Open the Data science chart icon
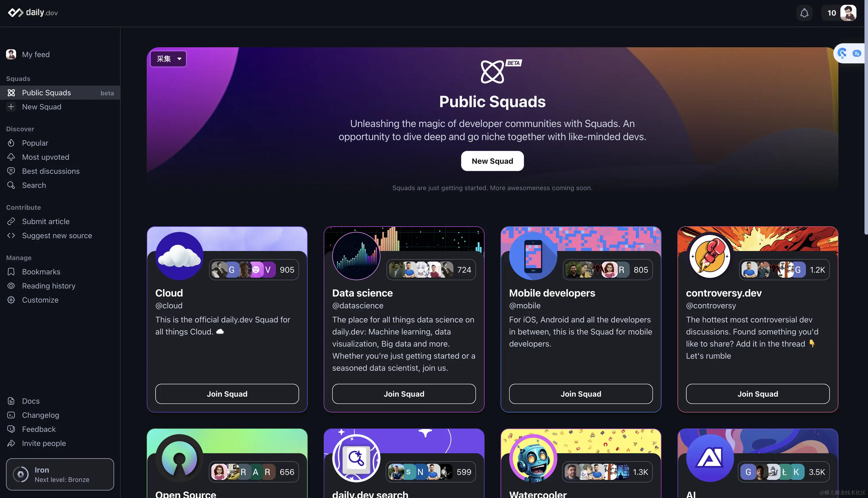Screen dimensions: 868x498 (356, 256)
